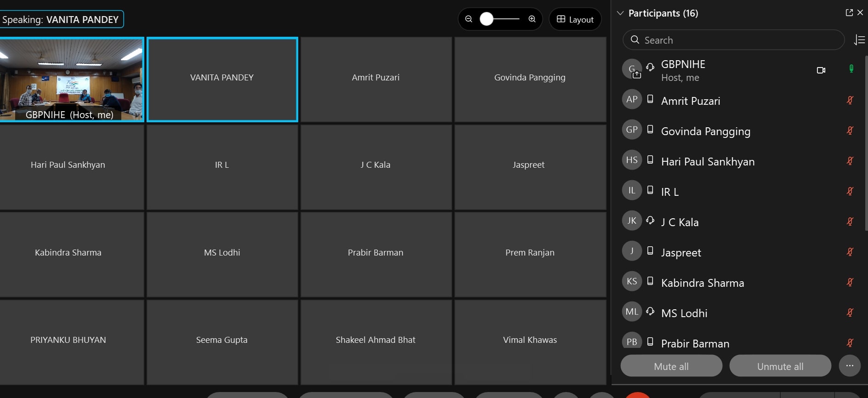Click the sort participants list icon
Image resolution: width=868 pixels, height=398 pixels.
tap(859, 40)
